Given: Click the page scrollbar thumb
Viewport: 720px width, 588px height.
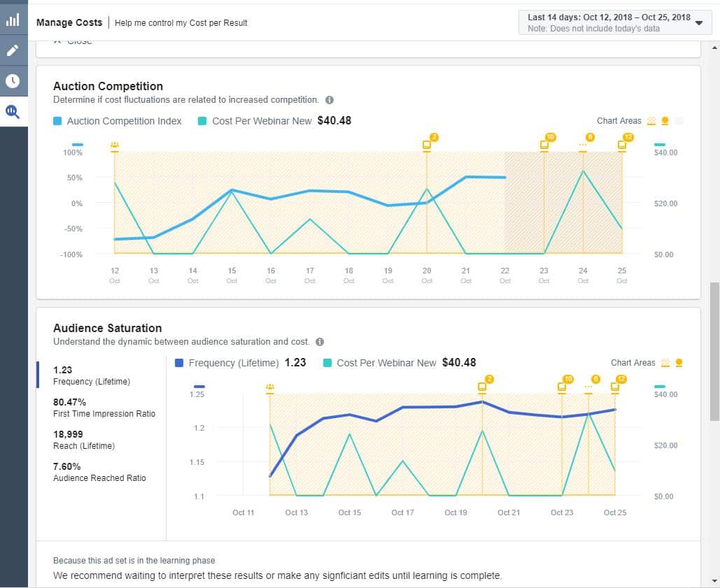Looking at the screenshot, I should pos(714,352).
